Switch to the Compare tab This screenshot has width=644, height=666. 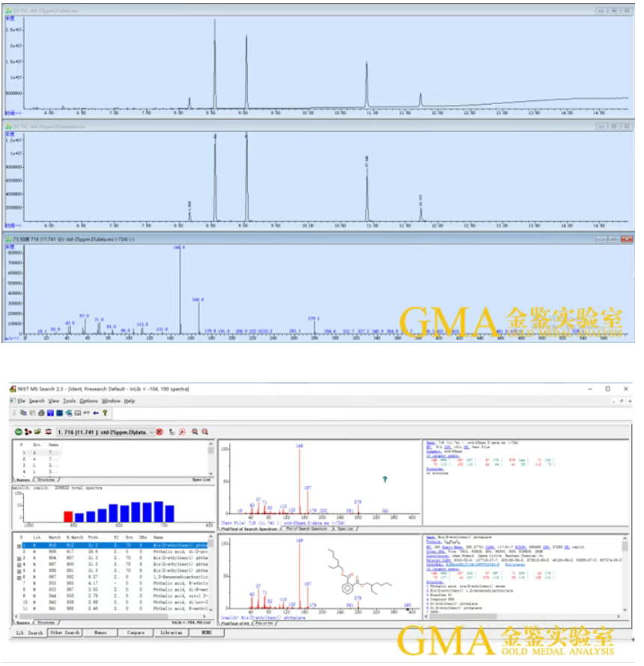point(136,632)
